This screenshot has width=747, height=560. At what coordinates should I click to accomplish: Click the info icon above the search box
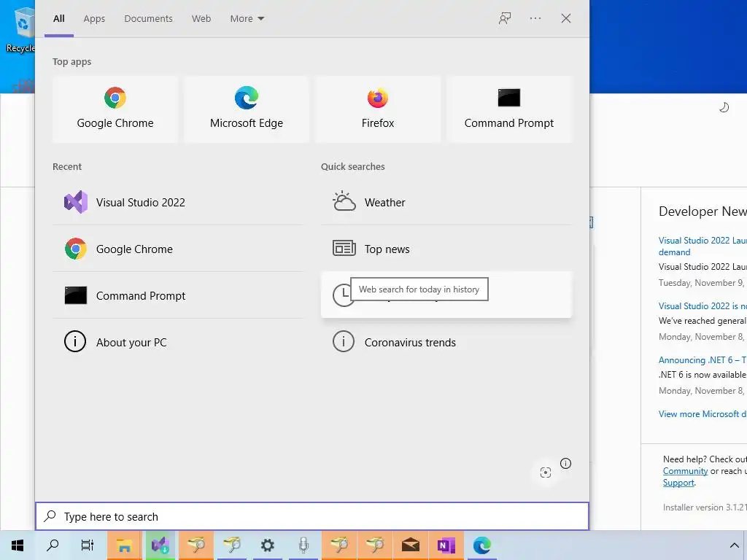coord(565,463)
